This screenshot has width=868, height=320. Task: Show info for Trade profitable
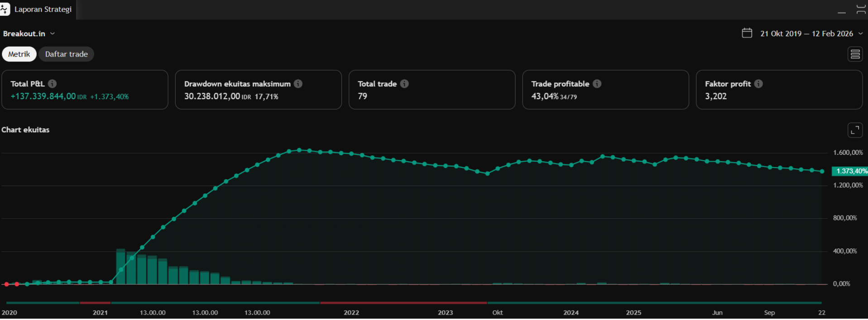point(597,84)
